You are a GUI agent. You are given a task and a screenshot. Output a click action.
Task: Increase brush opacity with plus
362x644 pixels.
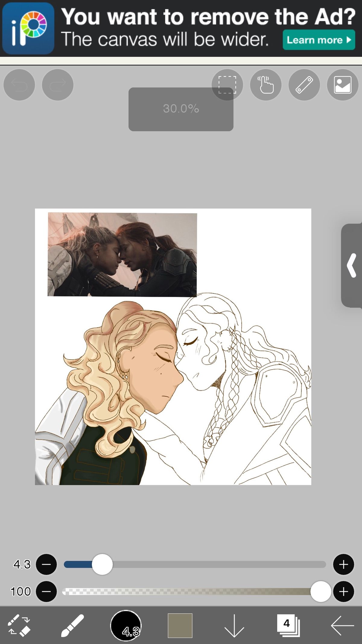[344, 591]
